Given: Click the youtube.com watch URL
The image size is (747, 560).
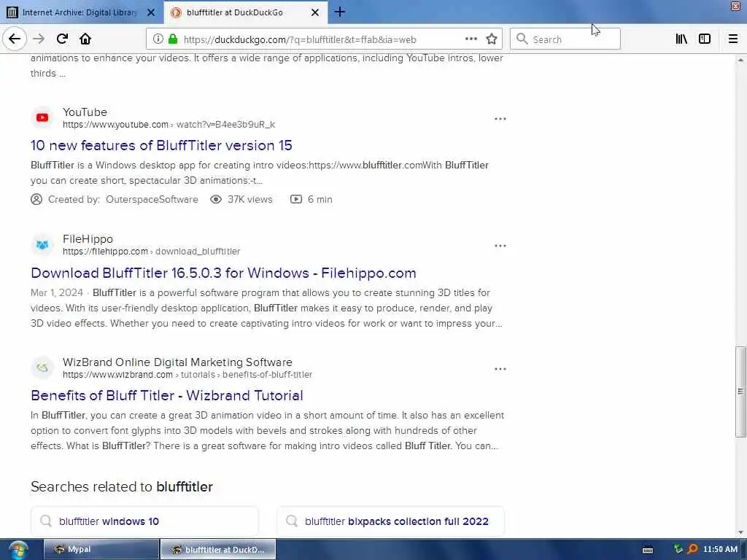Looking at the screenshot, I should 169,125.
